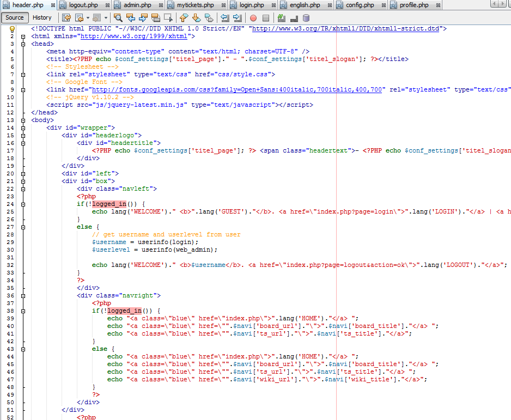The image size is (511, 420).
Task: Click the $username variable on line 29
Action: (109, 242)
